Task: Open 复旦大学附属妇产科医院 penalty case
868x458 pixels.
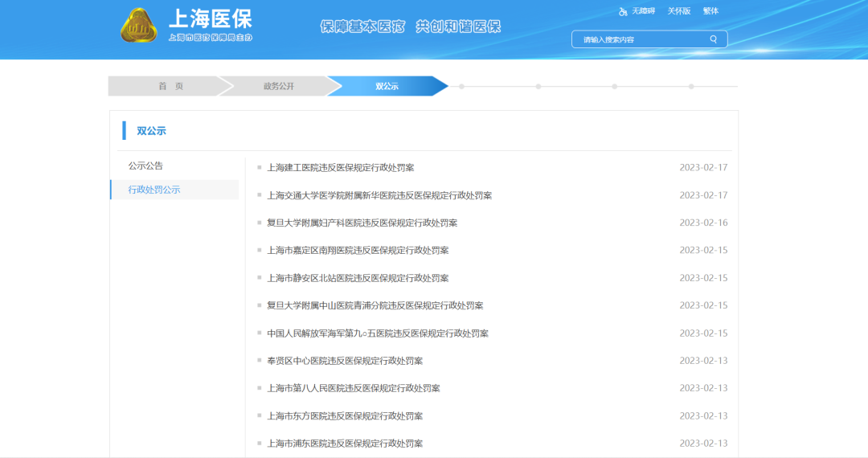Action: click(362, 223)
